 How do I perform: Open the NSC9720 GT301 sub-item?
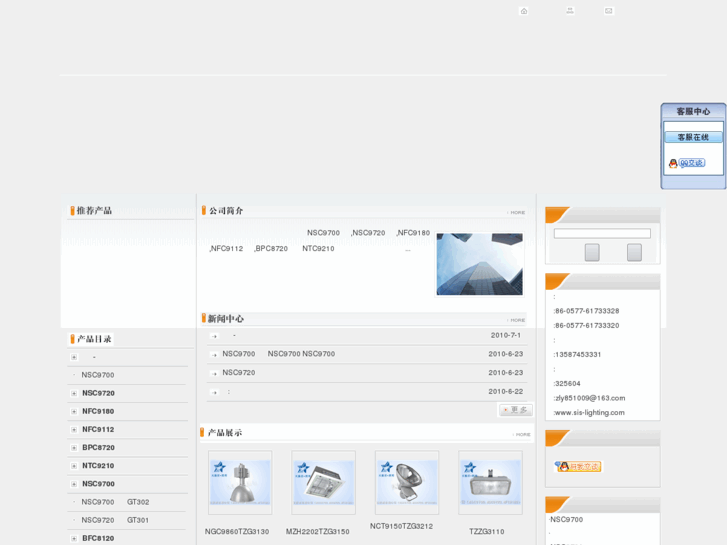tap(115, 520)
